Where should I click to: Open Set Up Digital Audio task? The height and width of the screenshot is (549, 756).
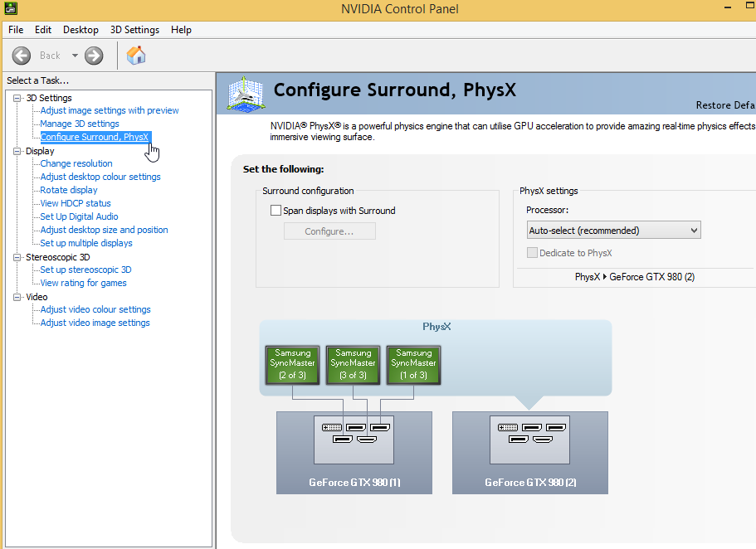tap(79, 216)
